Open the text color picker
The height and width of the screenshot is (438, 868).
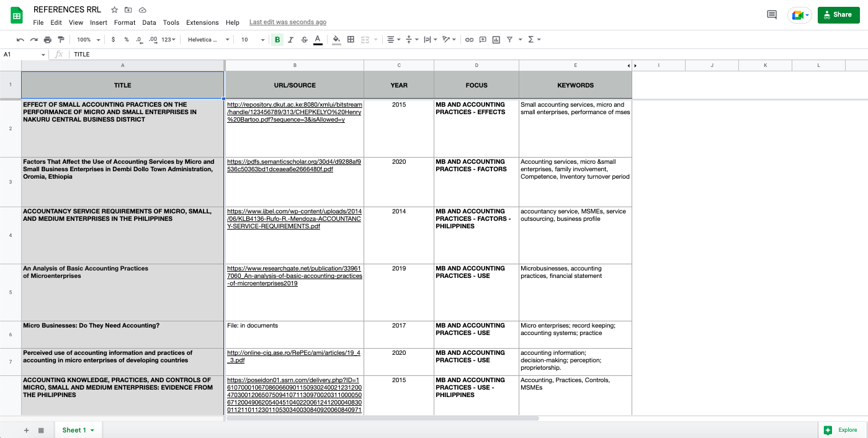[x=318, y=40]
